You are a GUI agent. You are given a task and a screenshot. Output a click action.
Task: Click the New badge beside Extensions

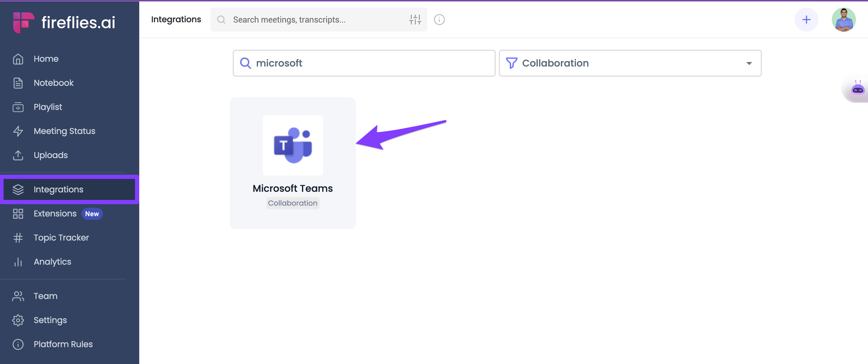(92, 214)
